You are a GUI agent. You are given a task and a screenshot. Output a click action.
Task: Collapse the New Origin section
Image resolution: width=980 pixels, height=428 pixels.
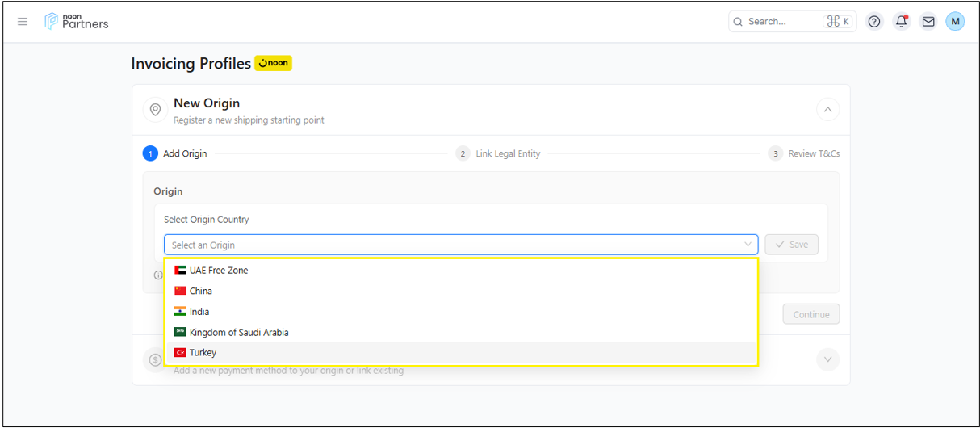(x=827, y=110)
